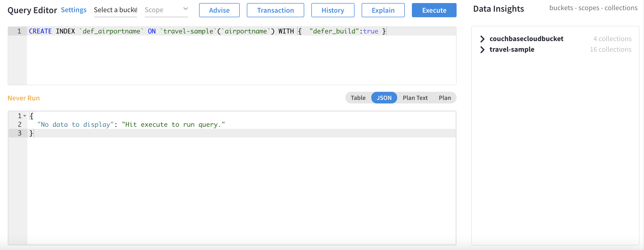
Task: Switch results to Plan Text view
Action: 415,98
